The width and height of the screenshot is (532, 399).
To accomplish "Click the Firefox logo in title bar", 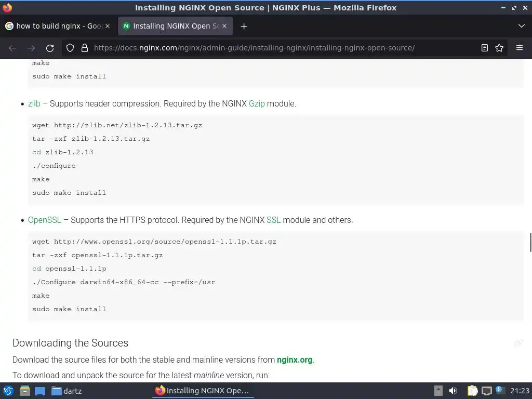I will point(7,7).
